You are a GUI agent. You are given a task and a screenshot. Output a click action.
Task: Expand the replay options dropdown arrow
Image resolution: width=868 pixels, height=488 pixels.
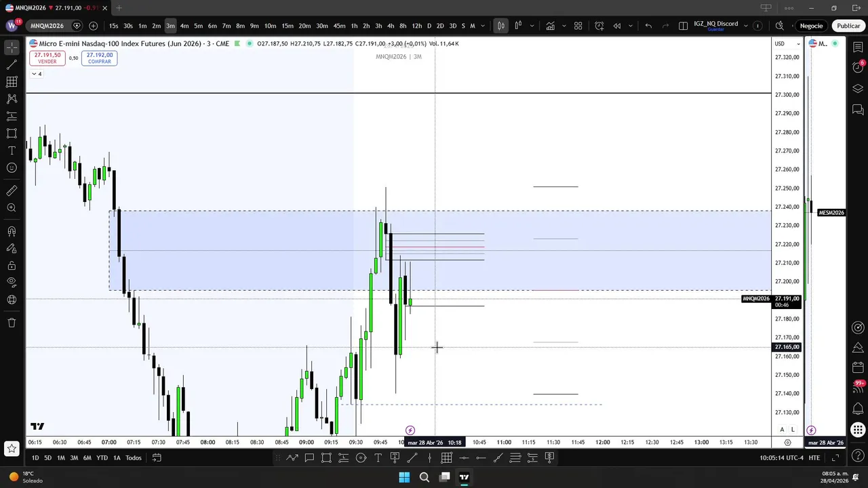point(630,26)
